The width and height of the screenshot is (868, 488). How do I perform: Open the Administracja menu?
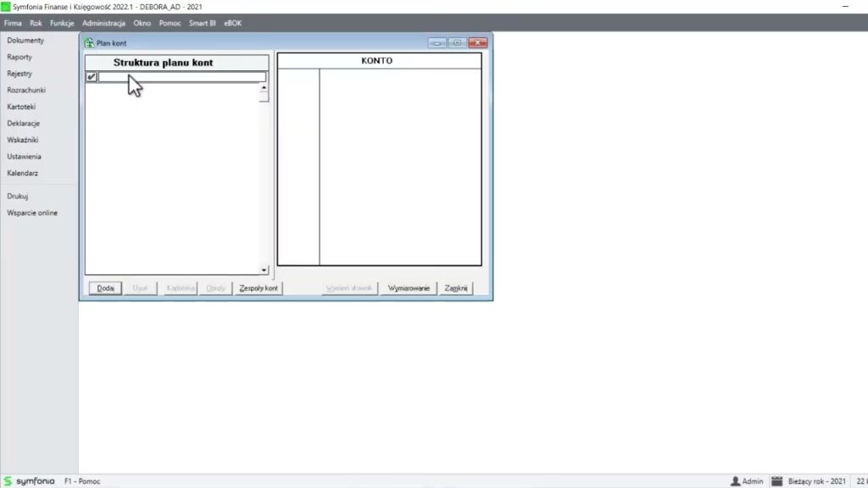[x=103, y=23]
